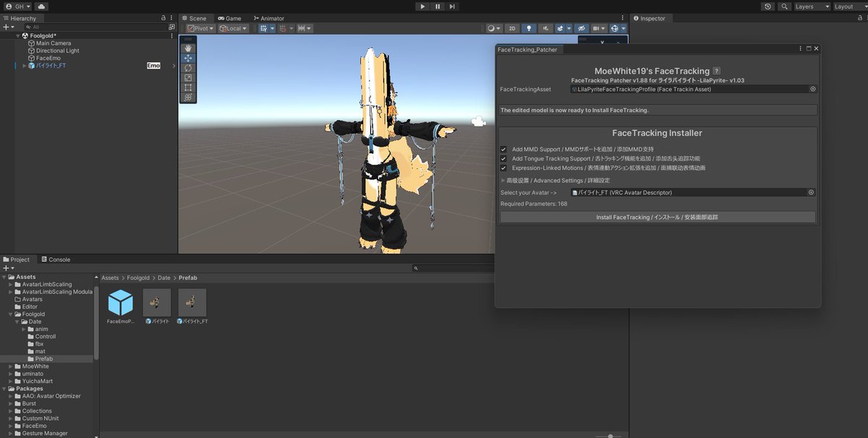
Task: Click the Pause button
Action: point(438,7)
